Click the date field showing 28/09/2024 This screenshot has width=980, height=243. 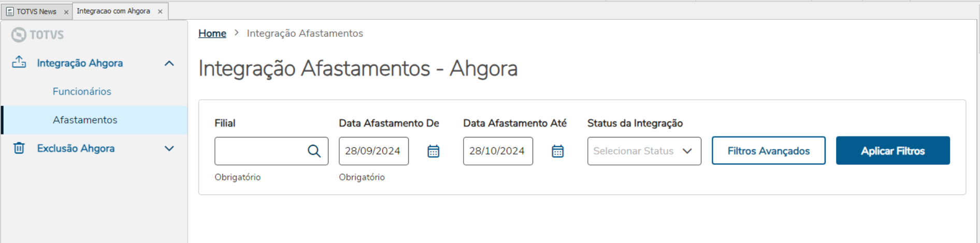point(373,151)
